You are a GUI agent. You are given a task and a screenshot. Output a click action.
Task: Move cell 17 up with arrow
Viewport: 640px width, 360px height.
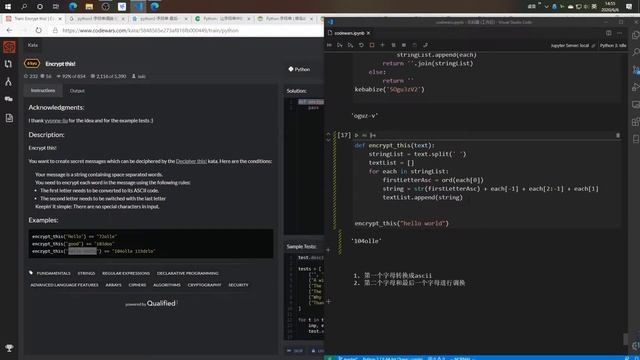click(x=328, y=133)
